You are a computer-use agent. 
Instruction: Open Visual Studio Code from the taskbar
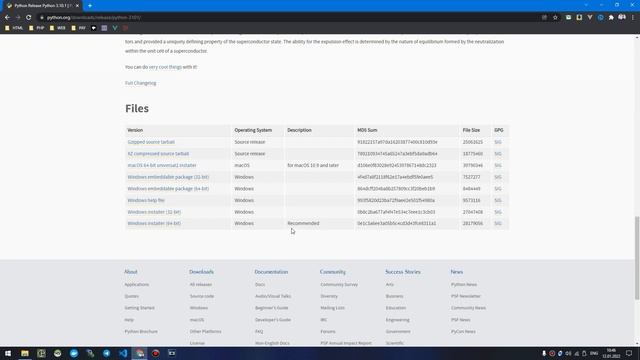123,353
